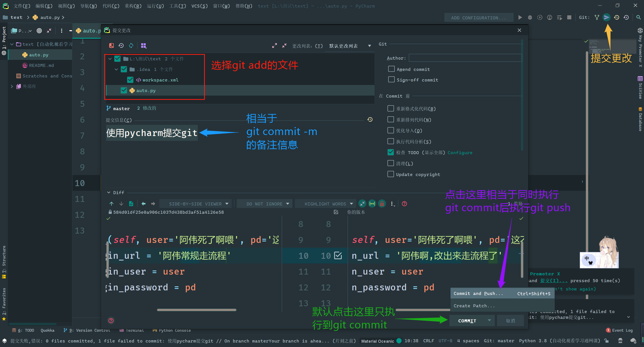Click the Material Oceanic color indicator in status bar
Viewport: 644px width, 347px height.
coord(399,341)
